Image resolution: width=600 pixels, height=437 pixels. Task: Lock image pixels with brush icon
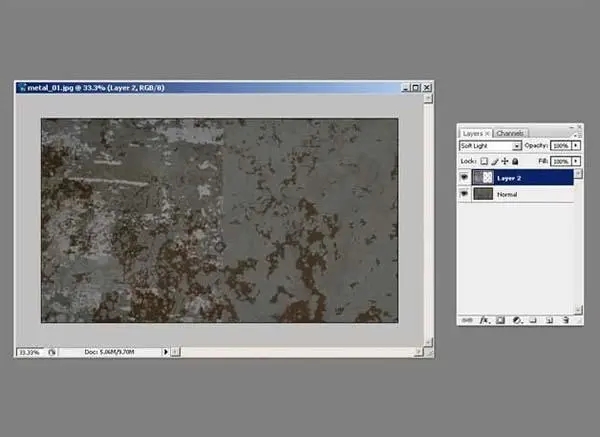495,161
